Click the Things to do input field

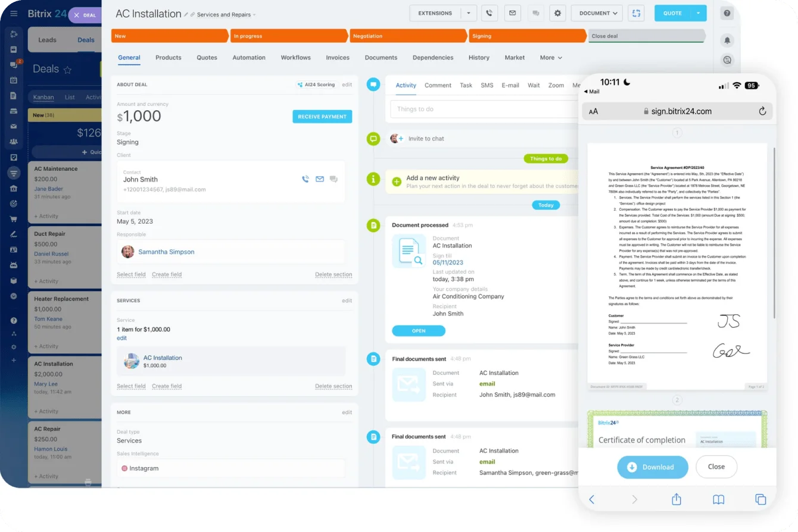point(482,109)
